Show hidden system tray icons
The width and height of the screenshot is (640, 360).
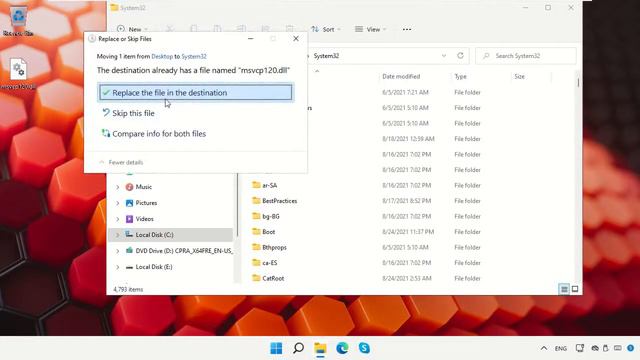(544, 348)
